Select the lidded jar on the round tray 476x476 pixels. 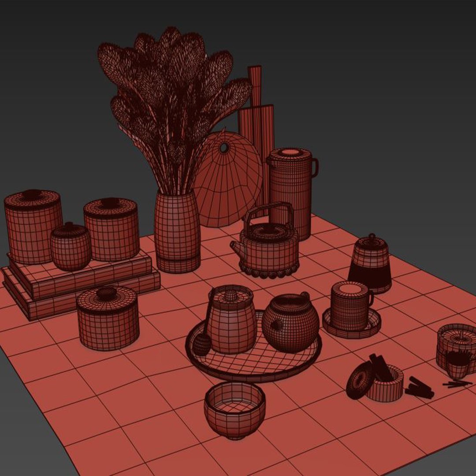pos(232,320)
